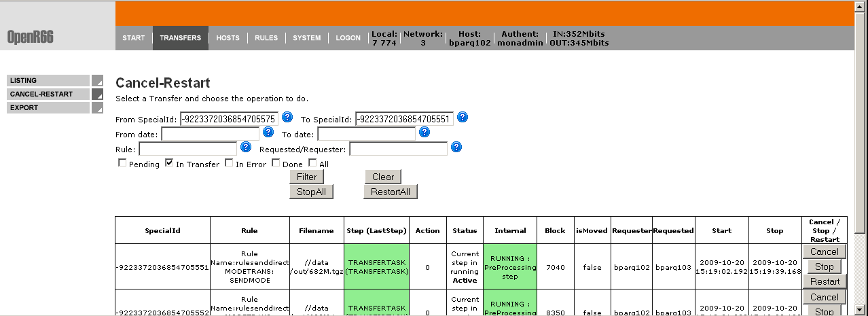Screen dimensions: 868x316
Task: Click RUNNING : PreProcessing step cell, first row
Action: [x=510, y=267]
